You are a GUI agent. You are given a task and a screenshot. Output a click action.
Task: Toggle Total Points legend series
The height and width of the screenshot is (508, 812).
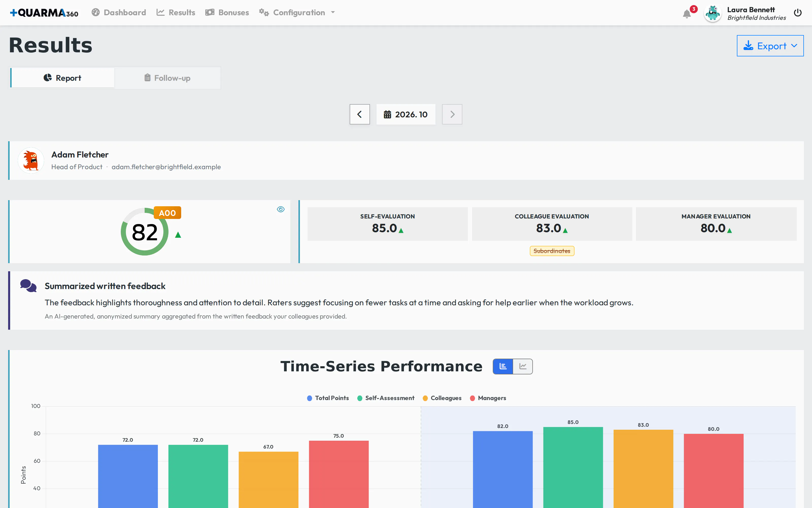pos(328,398)
